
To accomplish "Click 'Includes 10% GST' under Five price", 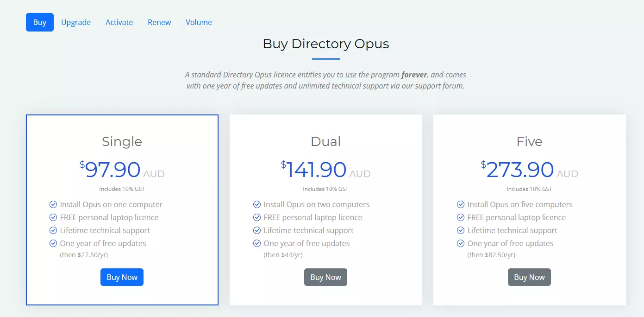I will 529,189.
